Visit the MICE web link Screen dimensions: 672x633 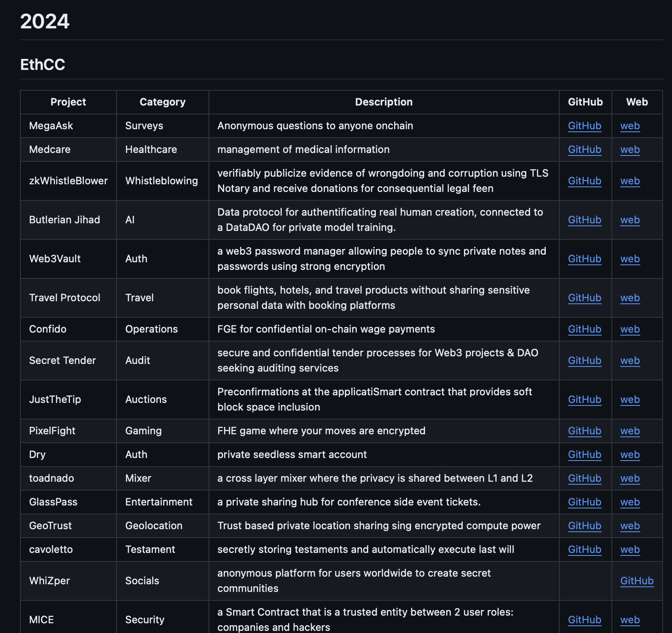coord(630,620)
